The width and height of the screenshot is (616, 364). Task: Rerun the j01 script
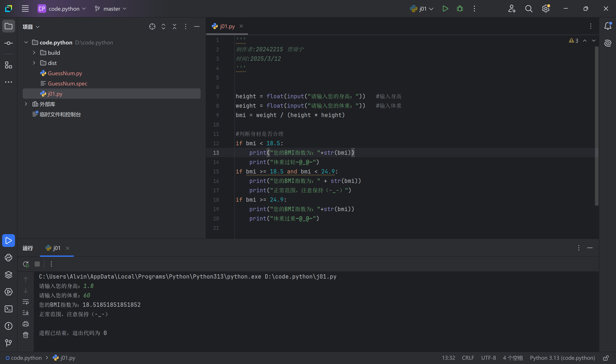26,264
